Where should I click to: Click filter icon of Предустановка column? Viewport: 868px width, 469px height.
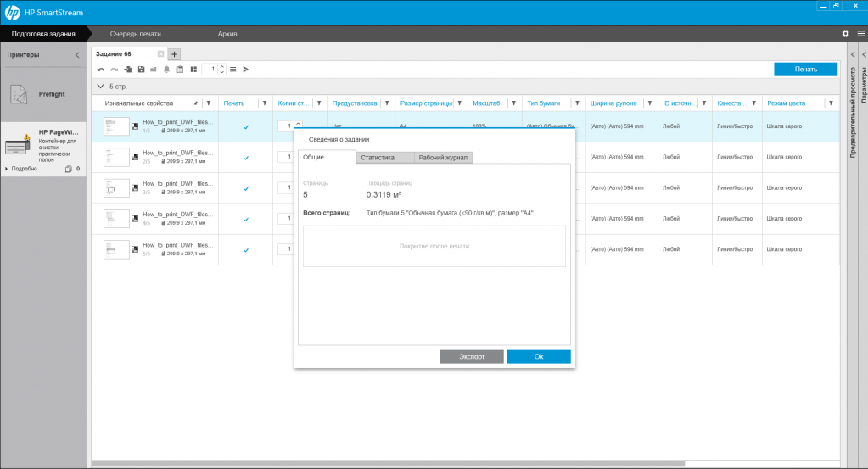point(387,103)
